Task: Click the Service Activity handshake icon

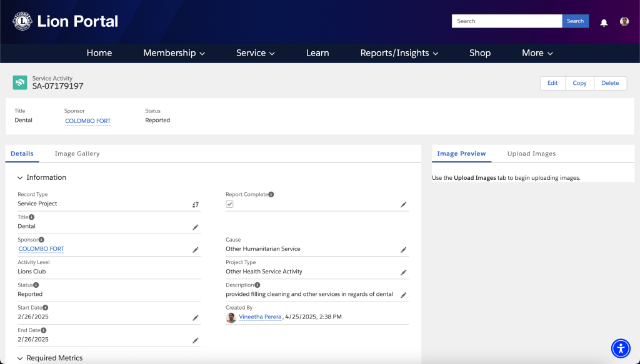Action: 20,82
